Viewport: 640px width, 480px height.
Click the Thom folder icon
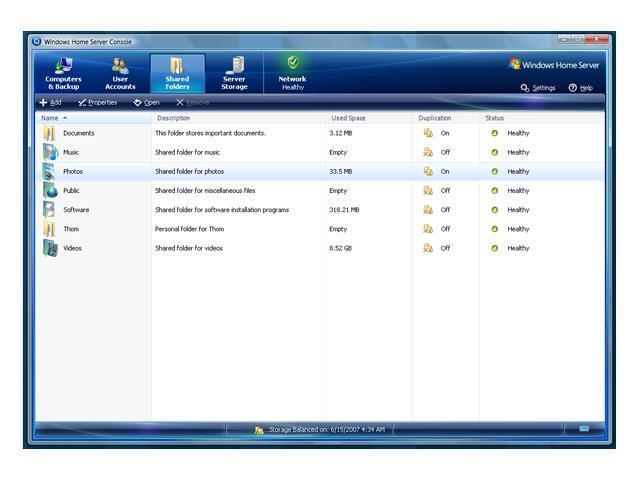click(x=49, y=229)
